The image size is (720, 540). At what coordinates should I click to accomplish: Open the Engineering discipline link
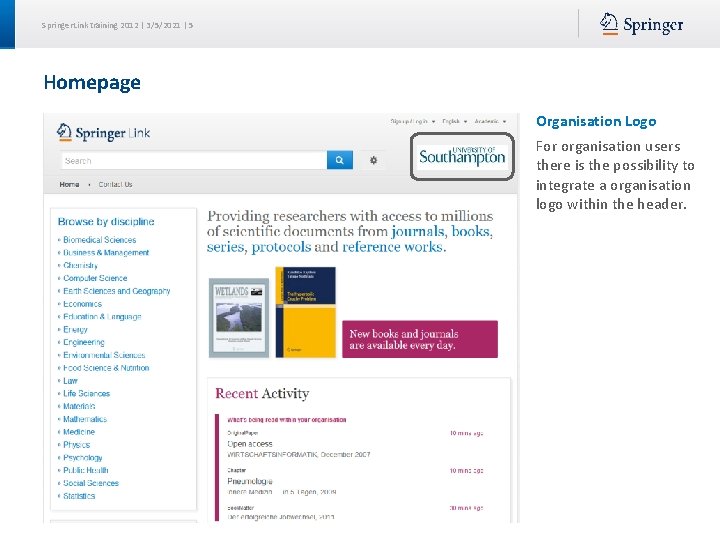tap(84, 343)
